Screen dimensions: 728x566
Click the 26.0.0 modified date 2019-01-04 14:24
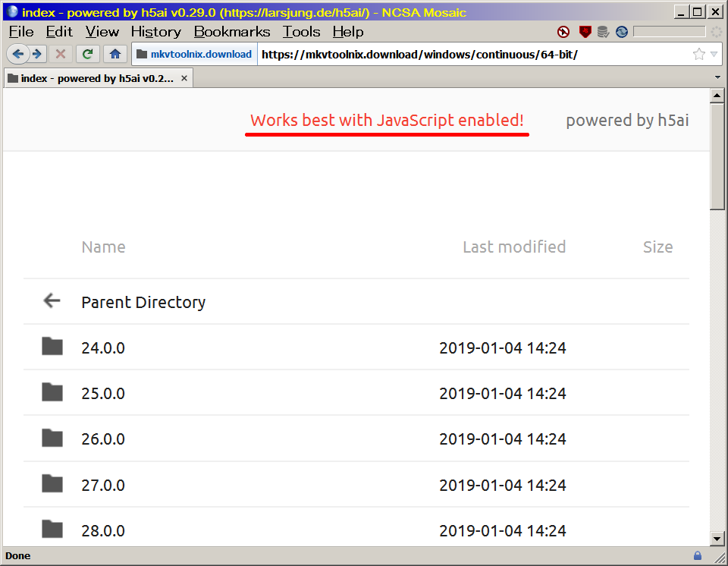click(x=503, y=439)
